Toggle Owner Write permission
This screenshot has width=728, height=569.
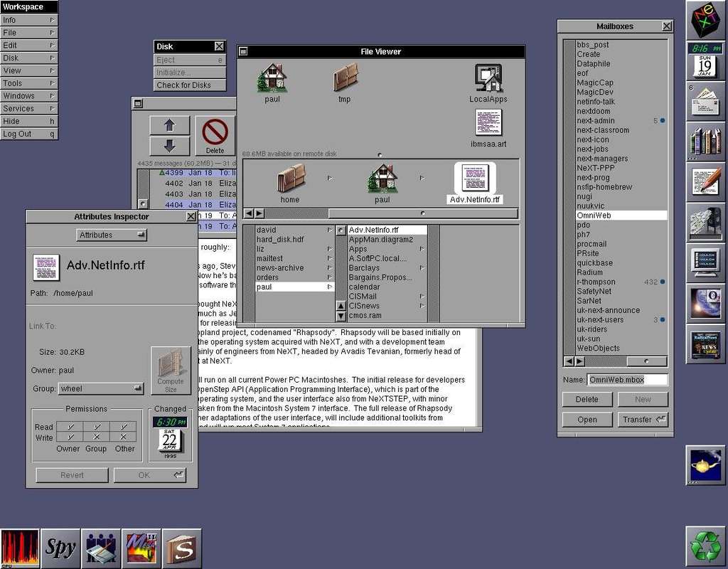click(69, 437)
